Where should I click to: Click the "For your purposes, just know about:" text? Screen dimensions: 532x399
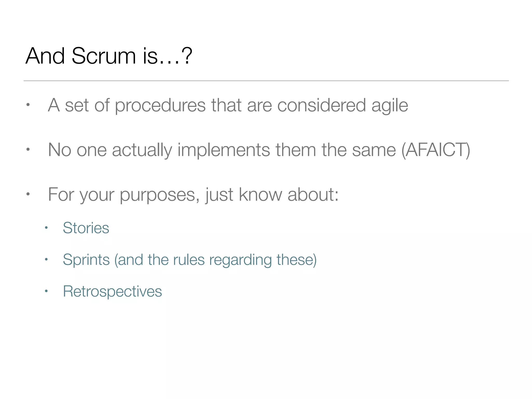tap(193, 195)
